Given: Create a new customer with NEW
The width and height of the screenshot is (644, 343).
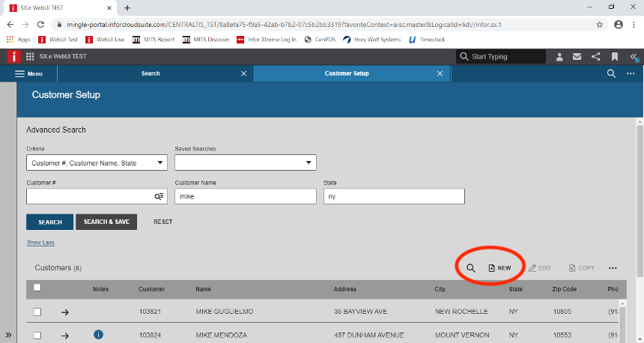Looking at the screenshot, I should tap(499, 268).
